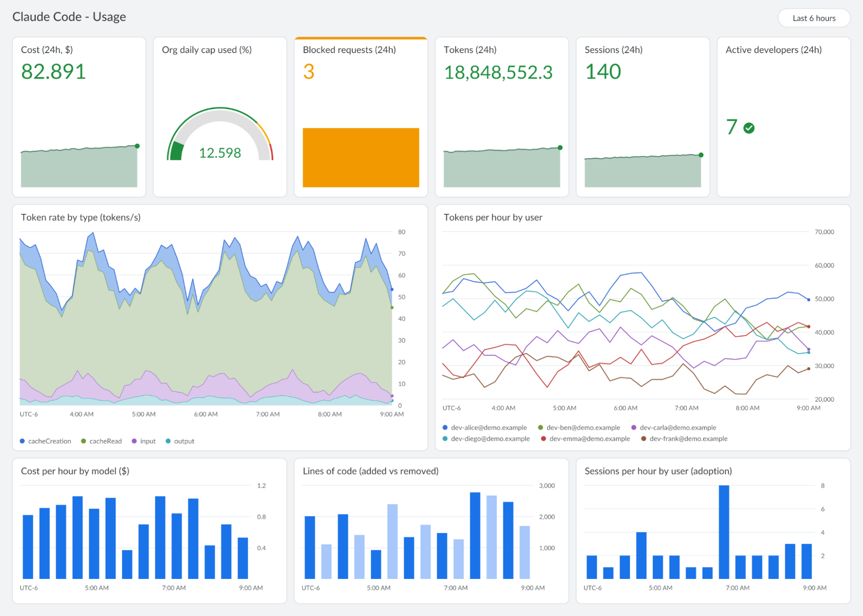Click the Tokens total 18,848,552.3
The height and width of the screenshot is (616, 863).
click(x=498, y=72)
